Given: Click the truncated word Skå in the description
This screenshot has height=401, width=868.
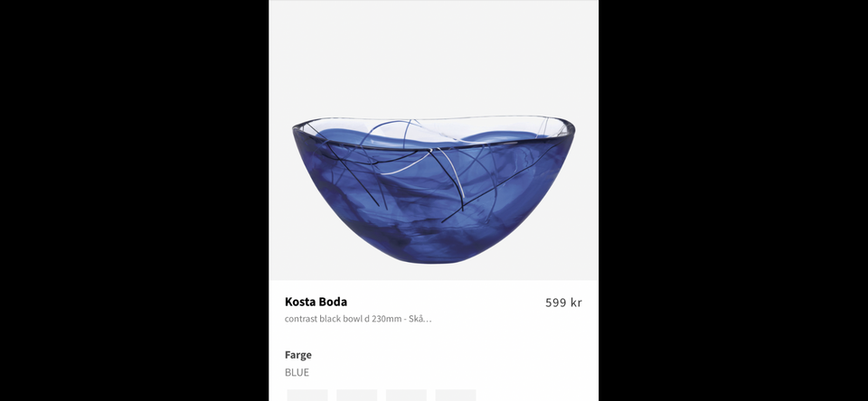Looking at the screenshot, I should [x=416, y=319].
